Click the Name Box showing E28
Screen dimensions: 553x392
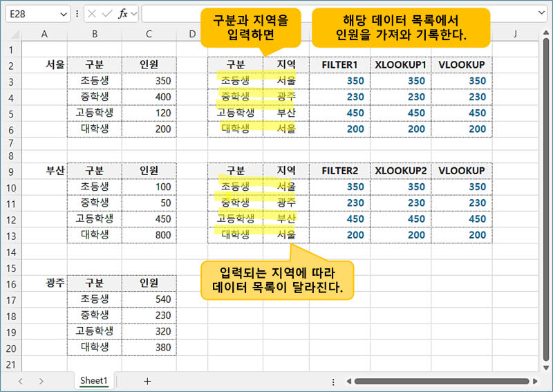[31, 14]
